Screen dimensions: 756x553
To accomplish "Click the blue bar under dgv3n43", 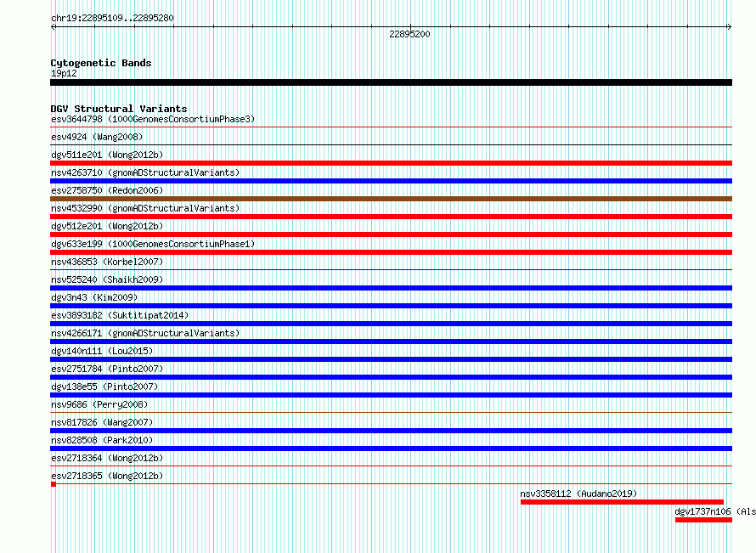I will click(391, 306).
